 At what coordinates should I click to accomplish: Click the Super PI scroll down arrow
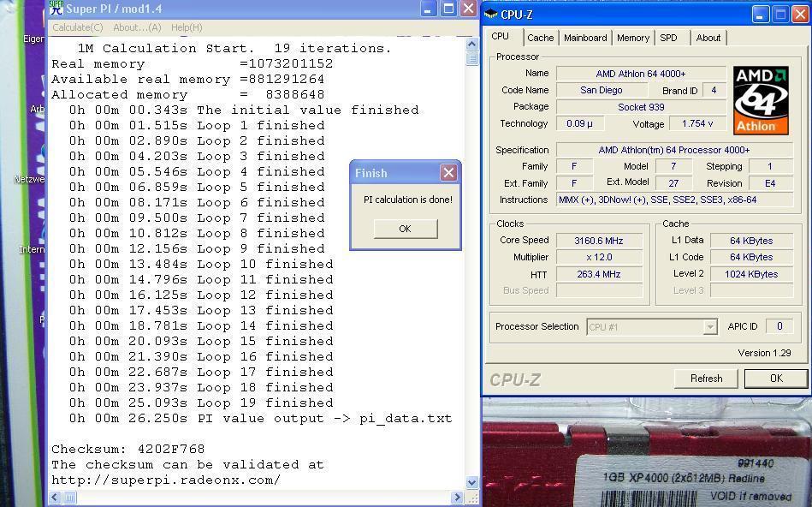(x=471, y=482)
